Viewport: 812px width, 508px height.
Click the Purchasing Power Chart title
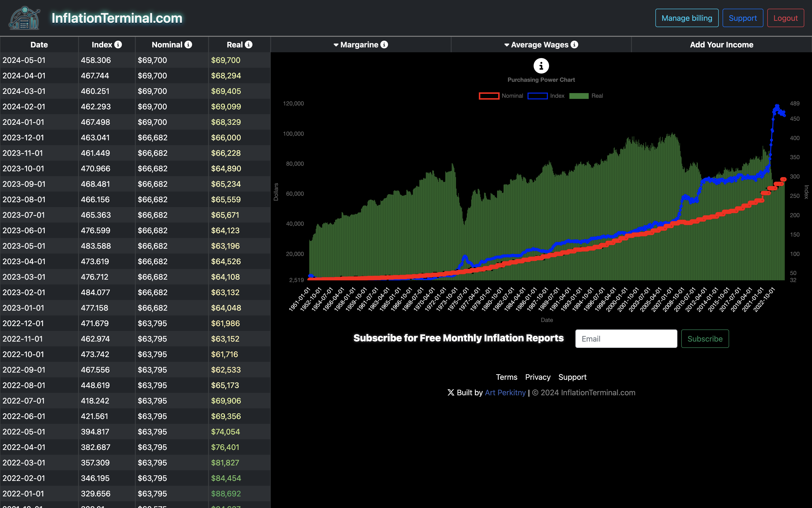(x=541, y=80)
